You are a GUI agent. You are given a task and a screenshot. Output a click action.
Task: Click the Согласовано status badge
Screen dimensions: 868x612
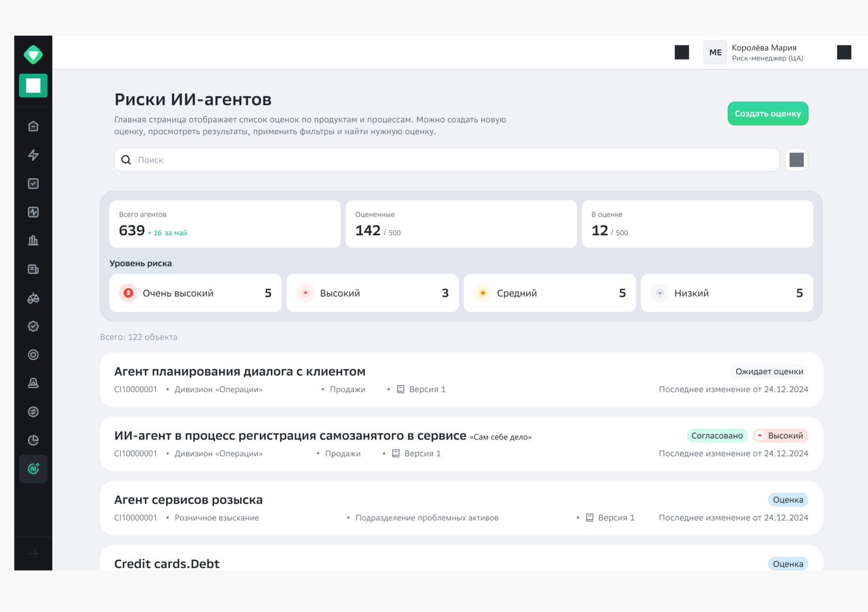pyautogui.click(x=717, y=435)
